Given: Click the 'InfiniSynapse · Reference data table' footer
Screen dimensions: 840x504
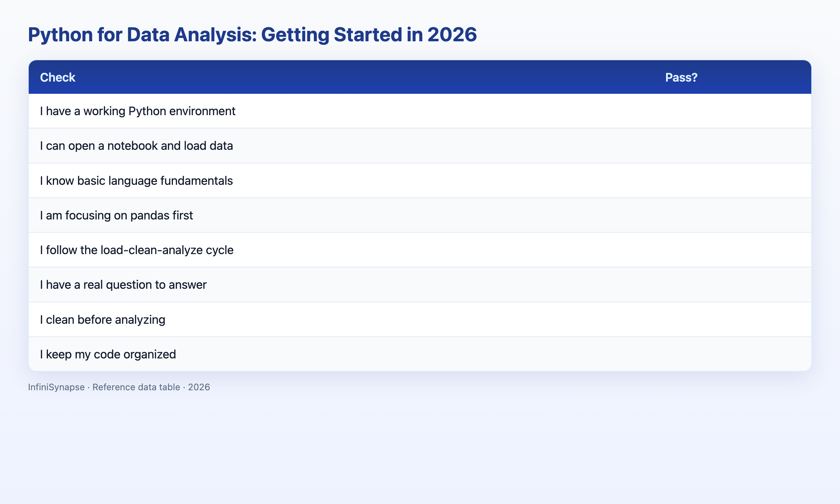Looking at the screenshot, I should 119,387.
